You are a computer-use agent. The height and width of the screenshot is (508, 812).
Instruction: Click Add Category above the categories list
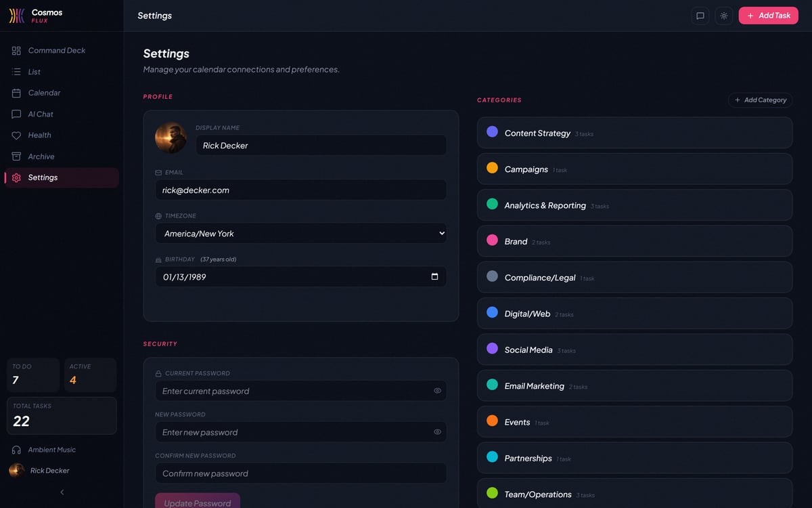click(760, 100)
